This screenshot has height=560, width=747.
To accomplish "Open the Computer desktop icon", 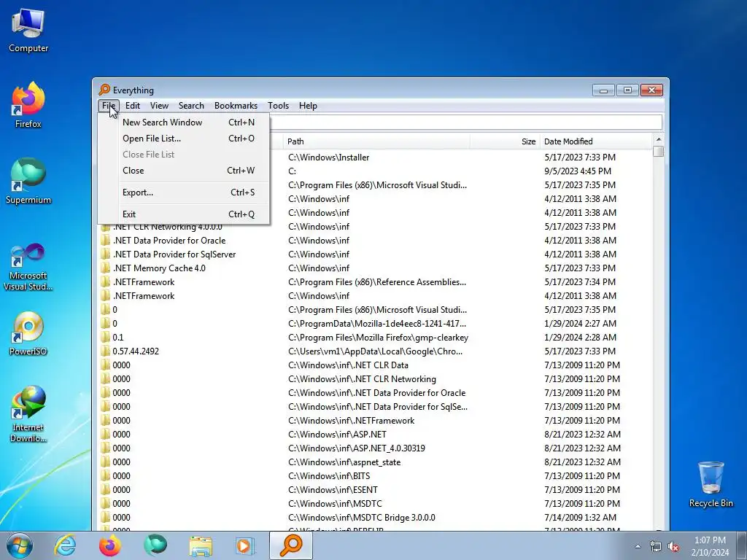I will pos(28,31).
